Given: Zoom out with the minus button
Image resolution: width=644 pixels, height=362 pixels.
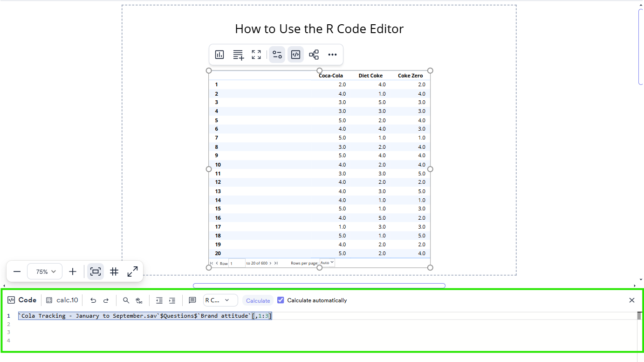Looking at the screenshot, I should 17,271.
